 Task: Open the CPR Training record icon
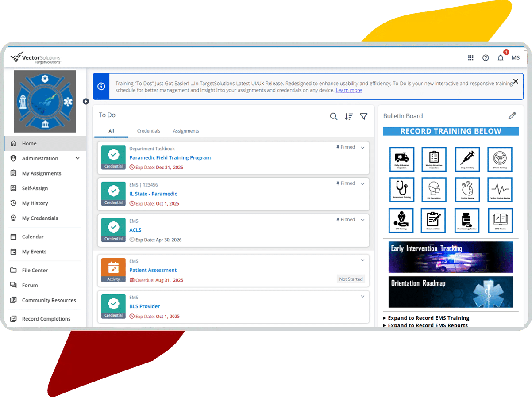[x=401, y=220]
